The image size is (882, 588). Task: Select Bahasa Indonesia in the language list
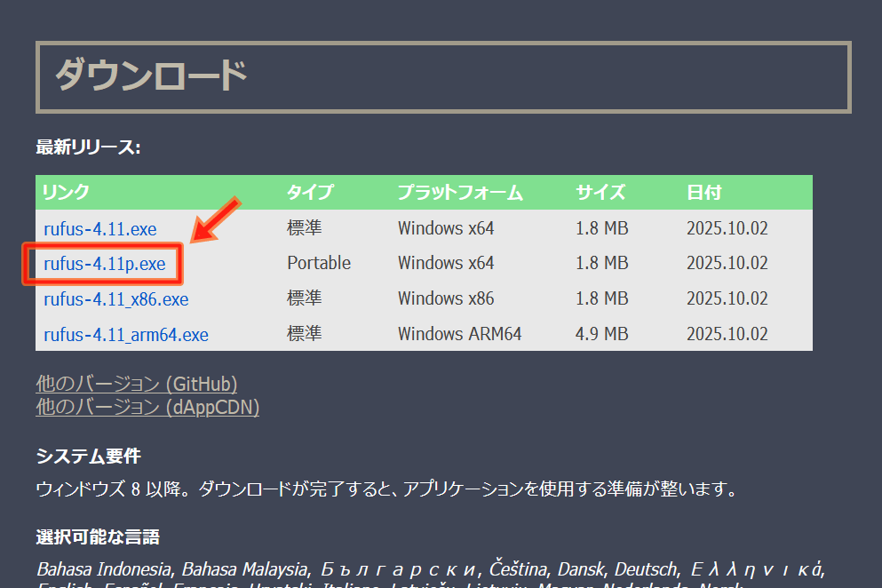pos(102,568)
